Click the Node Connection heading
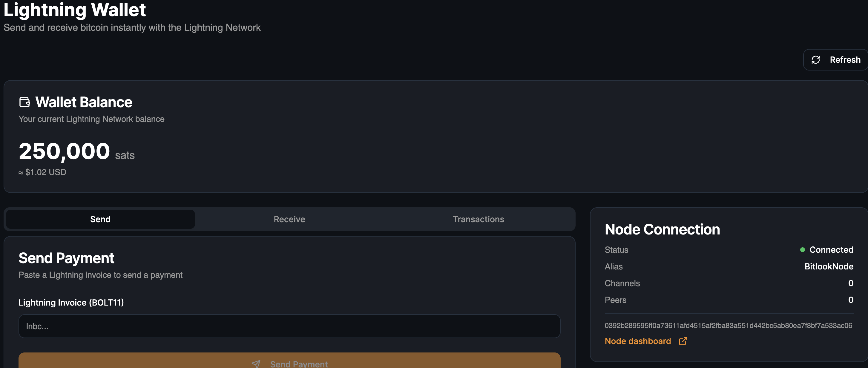This screenshot has height=368, width=868. tap(662, 229)
